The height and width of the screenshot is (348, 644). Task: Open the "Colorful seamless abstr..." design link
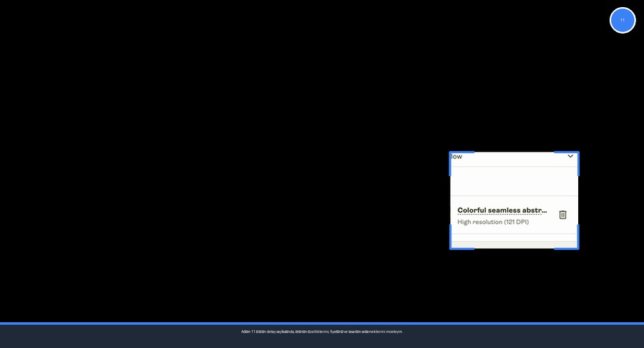(x=502, y=211)
